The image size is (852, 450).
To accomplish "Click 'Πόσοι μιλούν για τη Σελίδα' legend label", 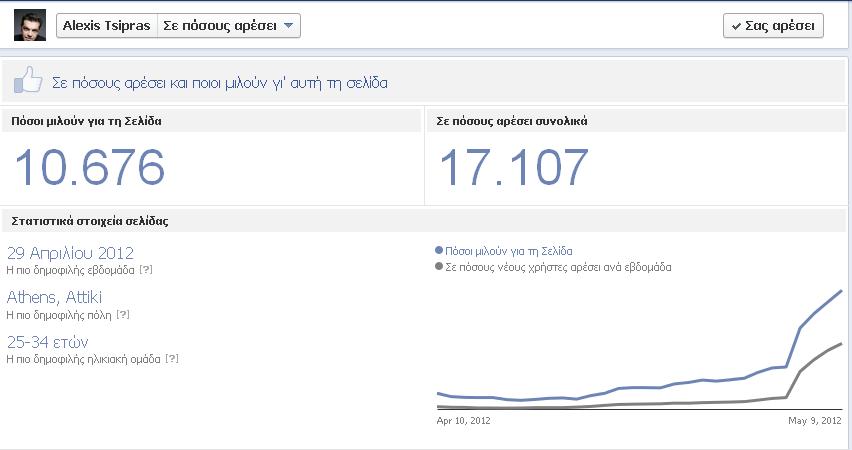I will pyautogui.click(x=509, y=251).
